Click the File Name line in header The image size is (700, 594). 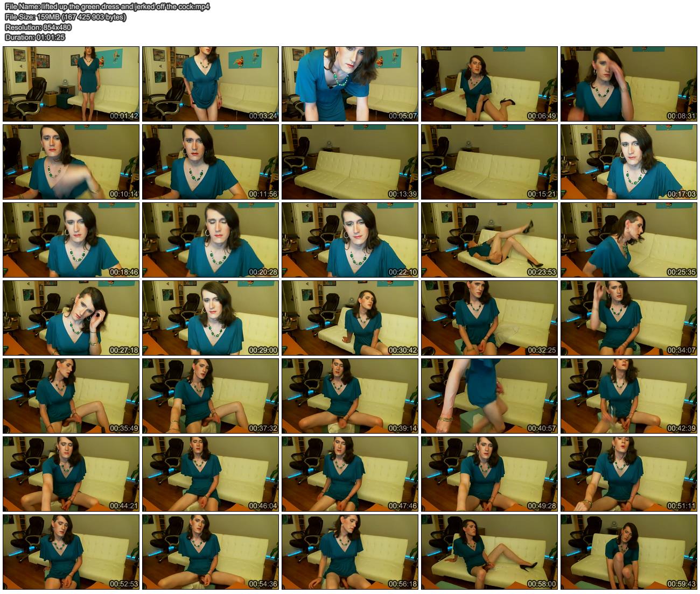click(107, 6)
